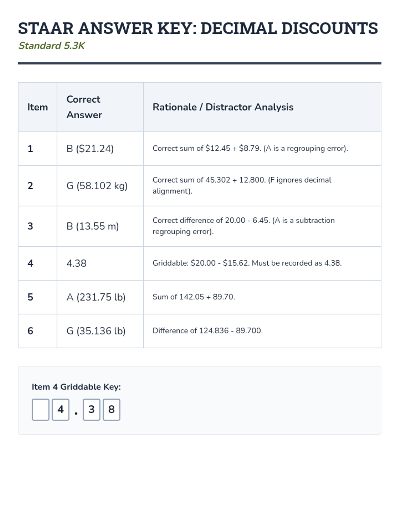
Task: Click the empty first griddable box
Action: click(x=41, y=410)
